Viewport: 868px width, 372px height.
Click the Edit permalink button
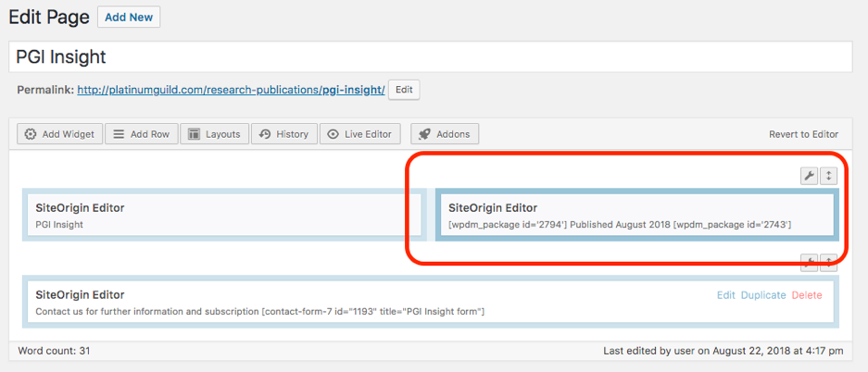tap(404, 90)
